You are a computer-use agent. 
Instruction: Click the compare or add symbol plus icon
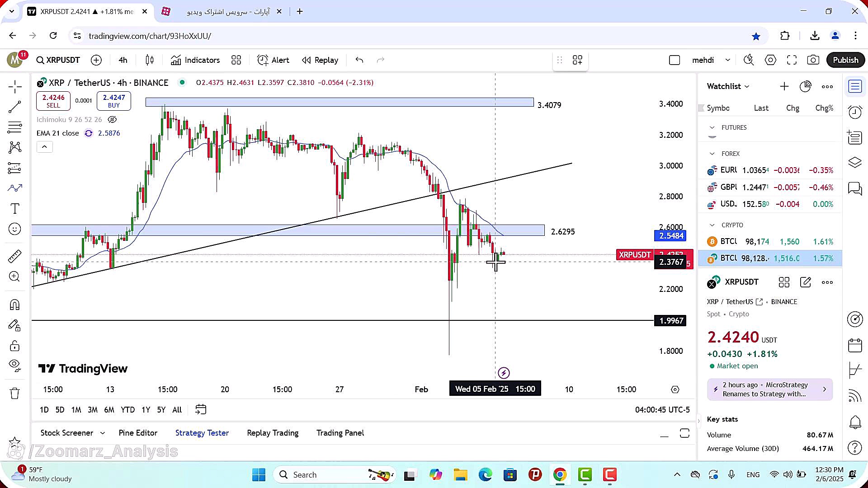(96, 60)
